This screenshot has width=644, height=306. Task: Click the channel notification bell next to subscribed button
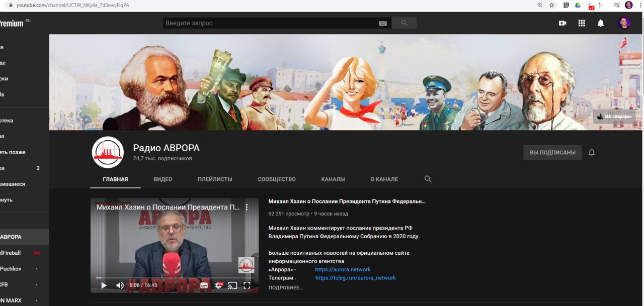[x=592, y=152]
